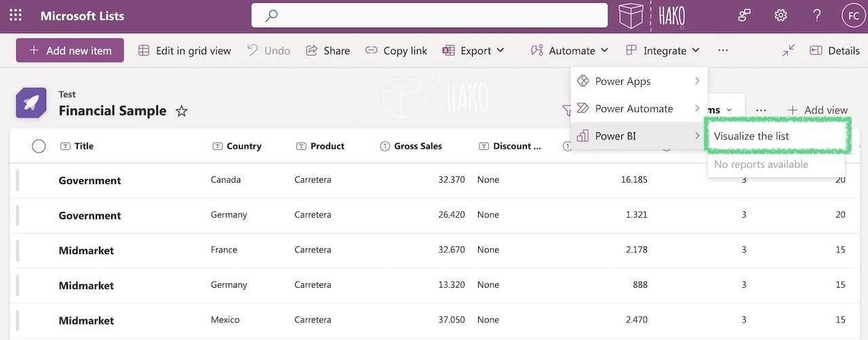Click the Power Apps diamond icon
The image size is (868, 340).
(583, 81)
